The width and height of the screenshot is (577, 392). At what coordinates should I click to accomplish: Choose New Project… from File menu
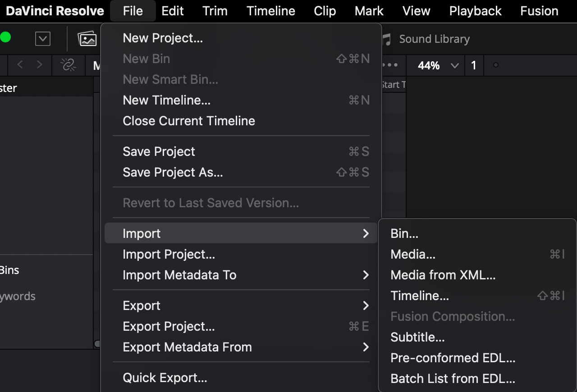click(241, 38)
